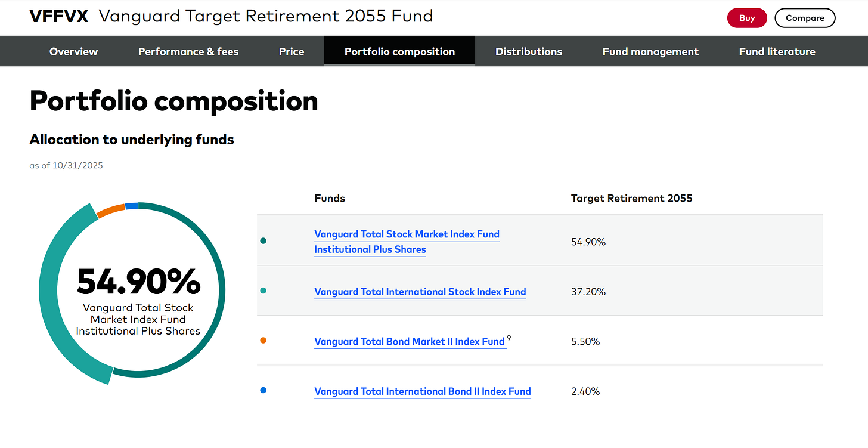Image resolution: width=868 pixels, height=448 pixels.
Task: Open Total International Bond II Index Fund link
Action: pyautogui.click(x=422, y=391)
